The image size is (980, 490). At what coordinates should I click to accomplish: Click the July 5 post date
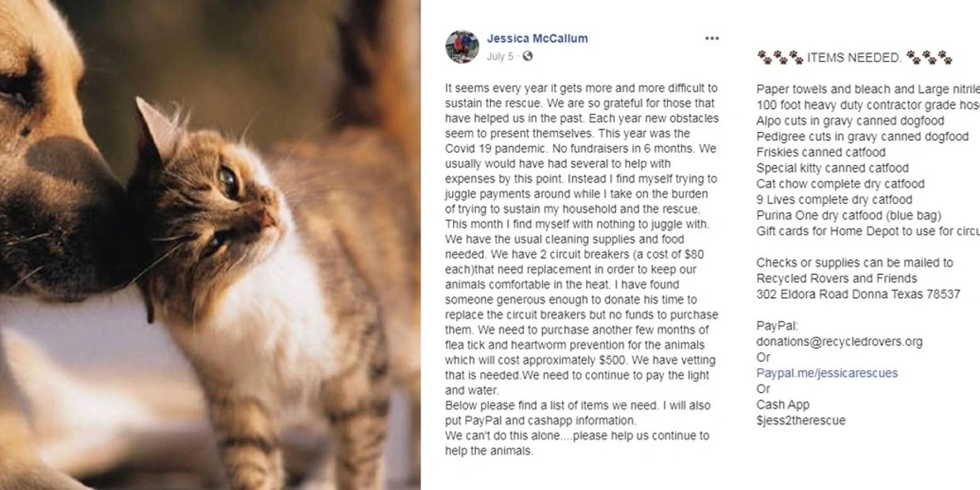[499, 56]
